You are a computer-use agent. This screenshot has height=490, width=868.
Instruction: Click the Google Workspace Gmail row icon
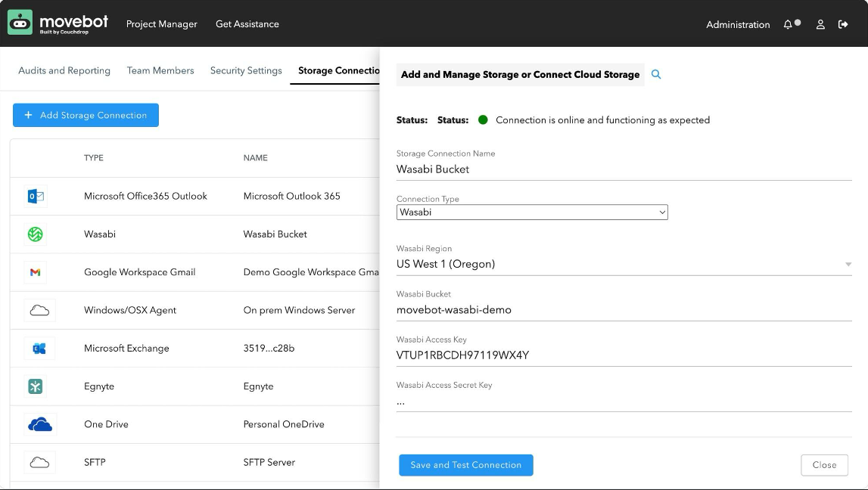(36, 272)
